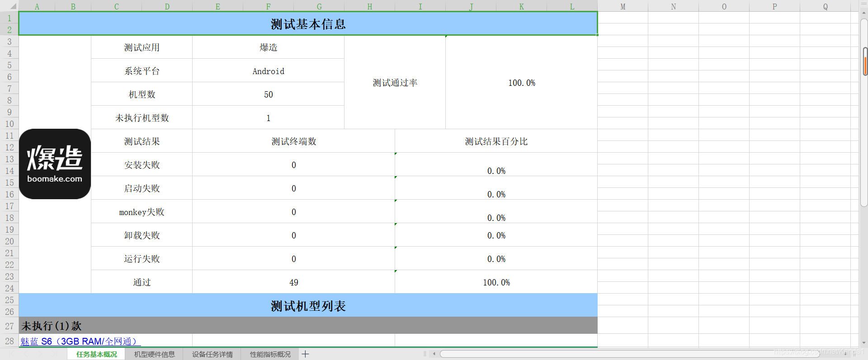Select row 1 header
868x360 pixels.
coord(9,18)
